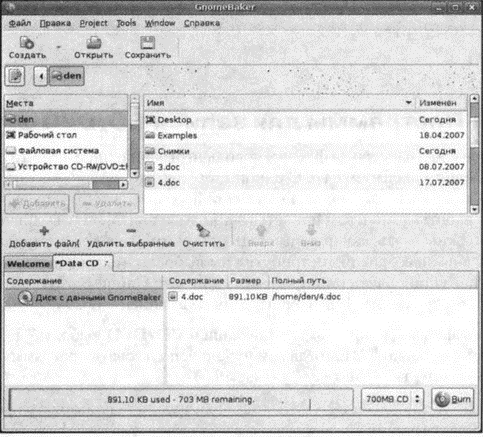Select Рабочий стол in the places list
Viewport: 483px width, 437px height.
click(x=67, y=135)
